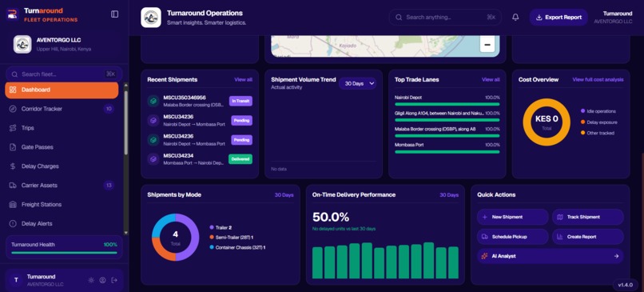The image size is (644, 292).
Task: Click the sidebar vertical scrollbar
Action: (125, 123)
